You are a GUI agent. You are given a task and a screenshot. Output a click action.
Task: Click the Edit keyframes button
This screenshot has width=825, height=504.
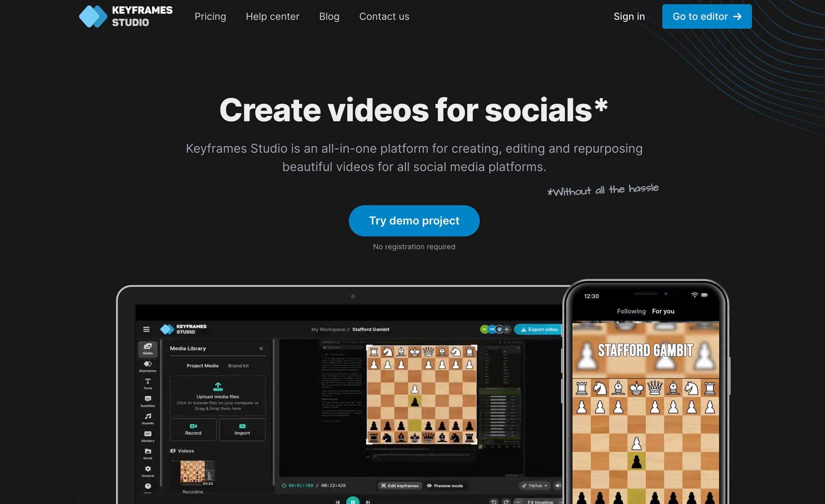coord(399,485)
